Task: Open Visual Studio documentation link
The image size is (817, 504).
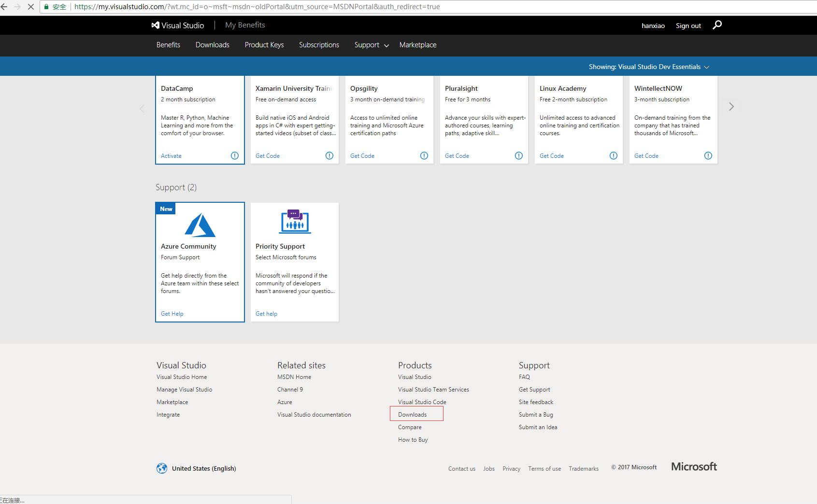Action: click(314, 415)
